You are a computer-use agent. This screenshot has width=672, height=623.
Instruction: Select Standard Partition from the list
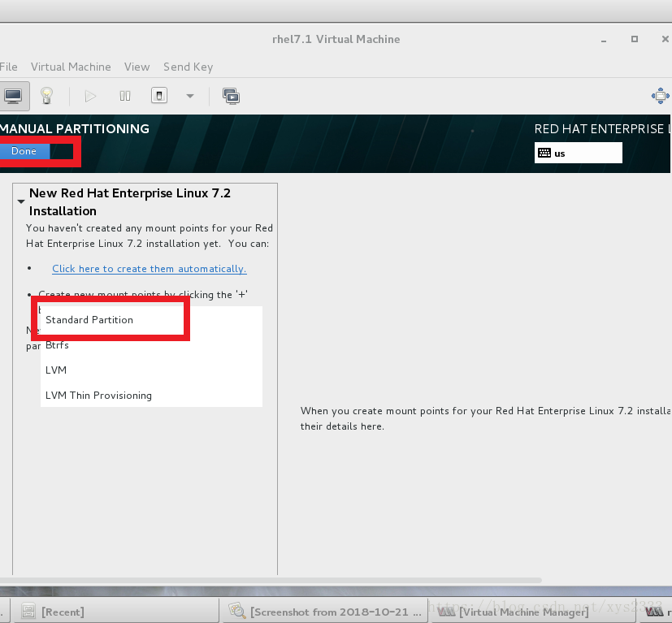(x=151, y=320)
